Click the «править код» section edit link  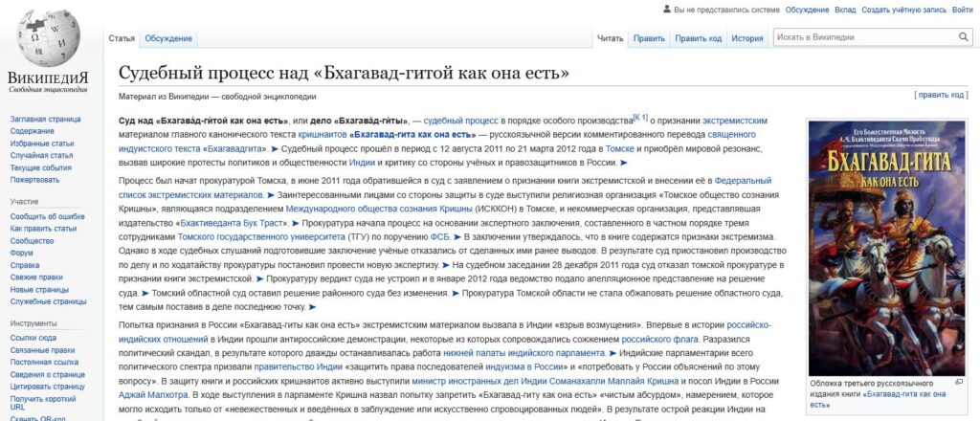(x=942, y=95)
